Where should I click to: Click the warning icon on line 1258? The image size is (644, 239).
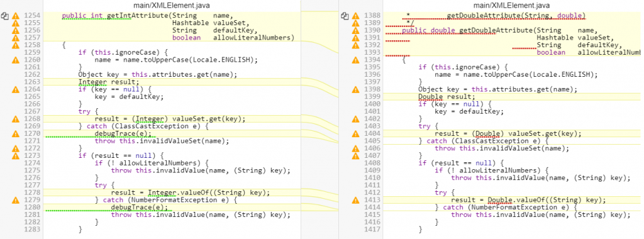coord(16,45)
